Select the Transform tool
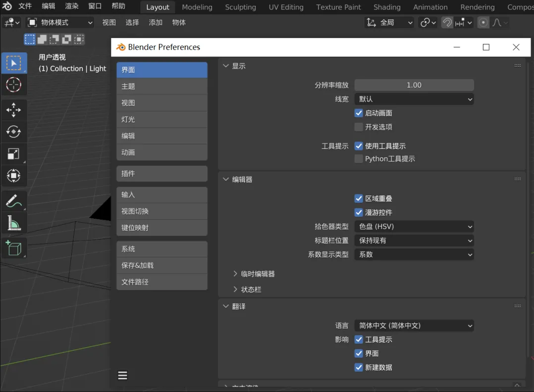This screenshot has height=392, width=534. click(13, 176)
